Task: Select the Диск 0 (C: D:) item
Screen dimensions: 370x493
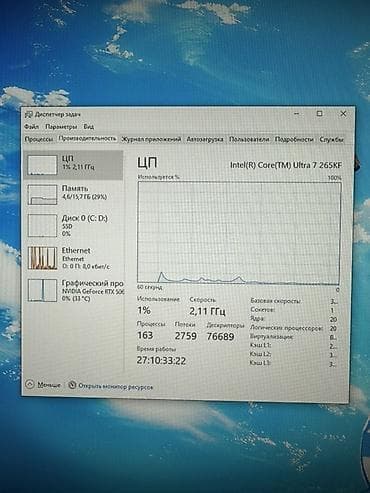Action: (x=74, y=226)
